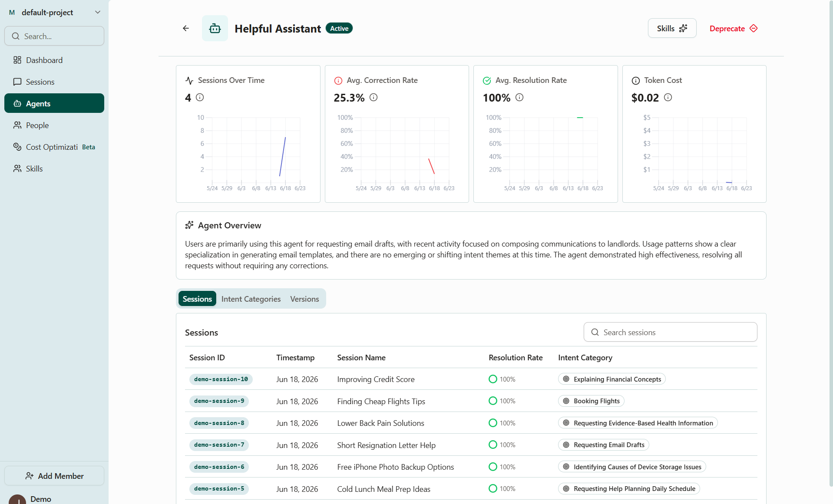
Task: Click session name Improving Credit Score
Action: tap(376, 379)
